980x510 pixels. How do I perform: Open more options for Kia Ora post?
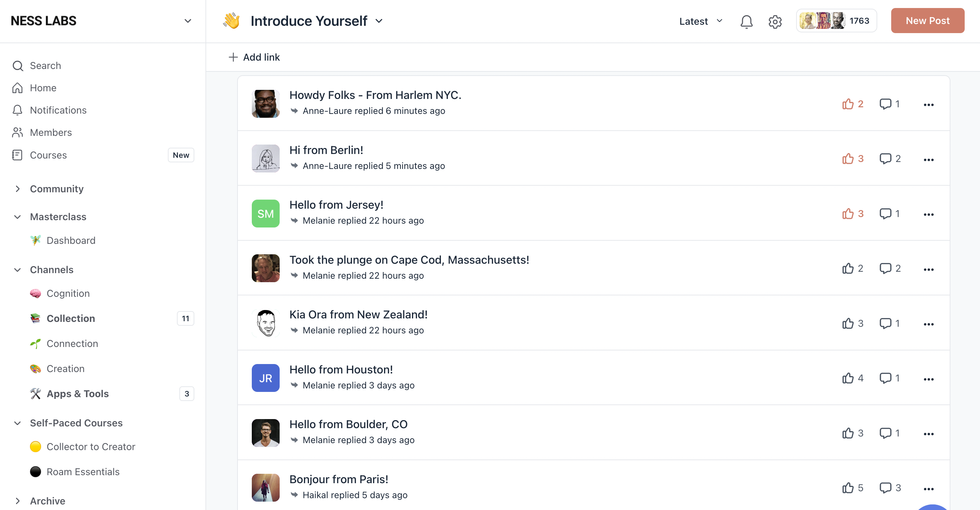928,324
